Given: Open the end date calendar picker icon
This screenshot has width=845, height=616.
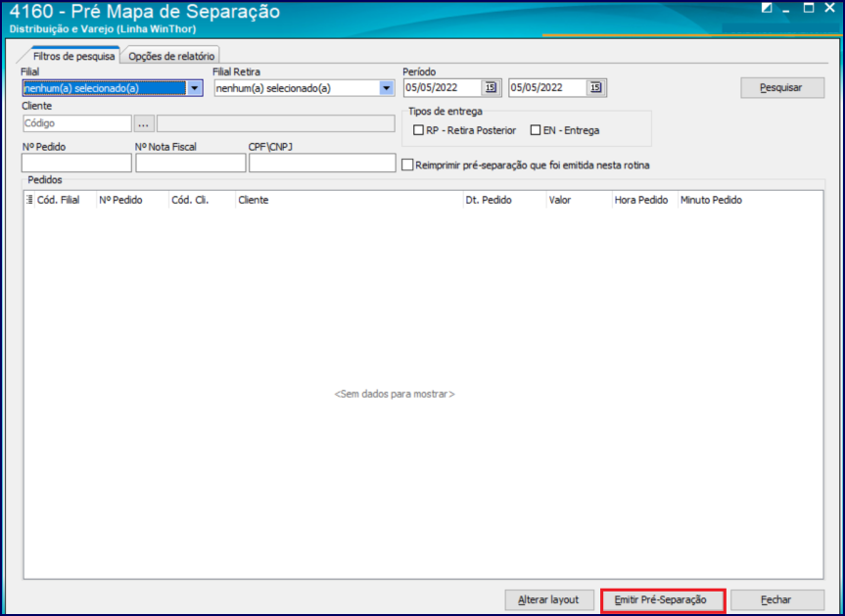Looking at the screenshot, I should click(595, 88).
